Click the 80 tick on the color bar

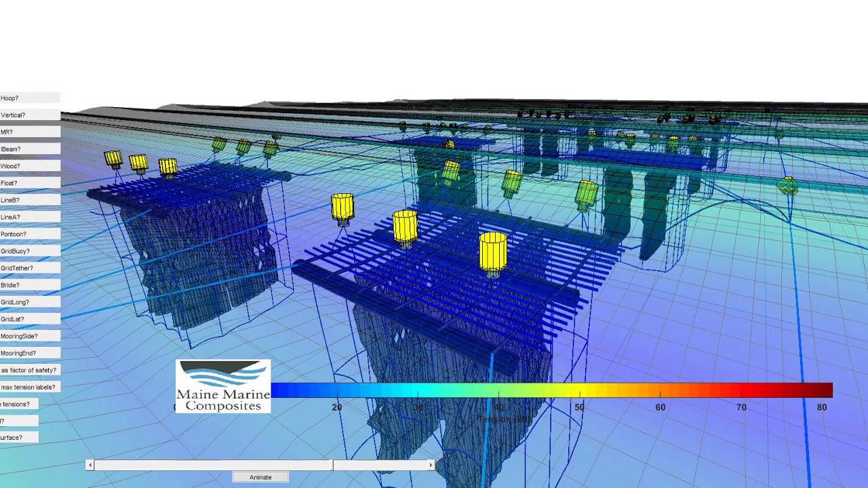click(822, 407)
